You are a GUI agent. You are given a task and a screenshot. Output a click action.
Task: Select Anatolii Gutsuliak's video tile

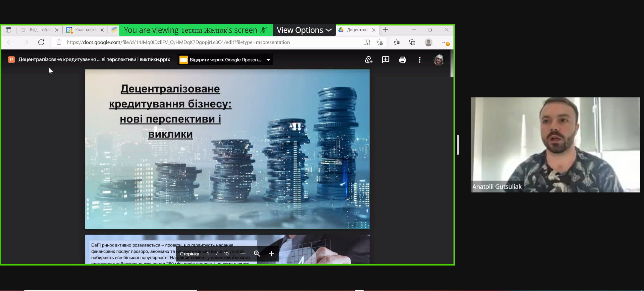[x=555, y=145]
